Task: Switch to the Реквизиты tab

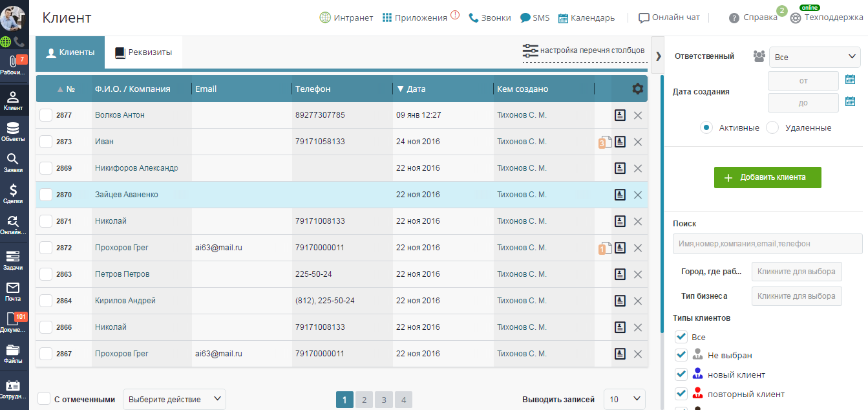Action: 143,52
